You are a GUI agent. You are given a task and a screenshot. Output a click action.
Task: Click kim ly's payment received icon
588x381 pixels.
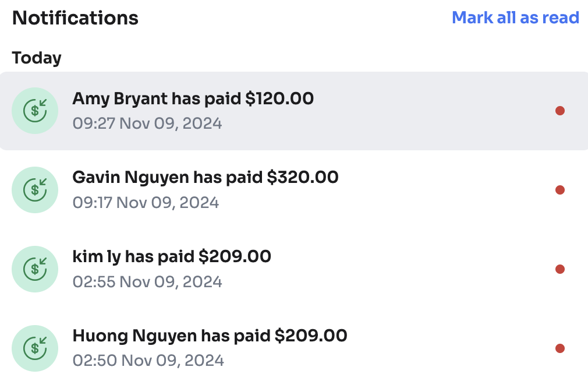(35, 269)
